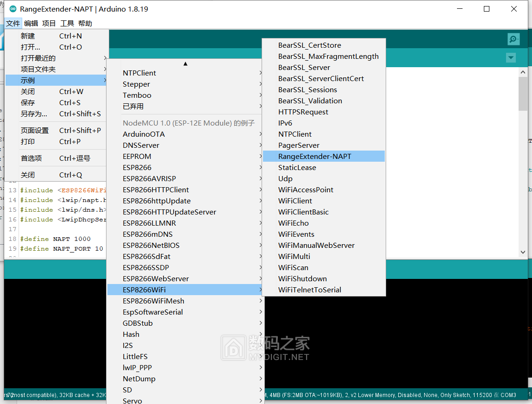This screenshot has width=532, height=404.
Task: Open the 文件 menu
Action: coord(13,23)
